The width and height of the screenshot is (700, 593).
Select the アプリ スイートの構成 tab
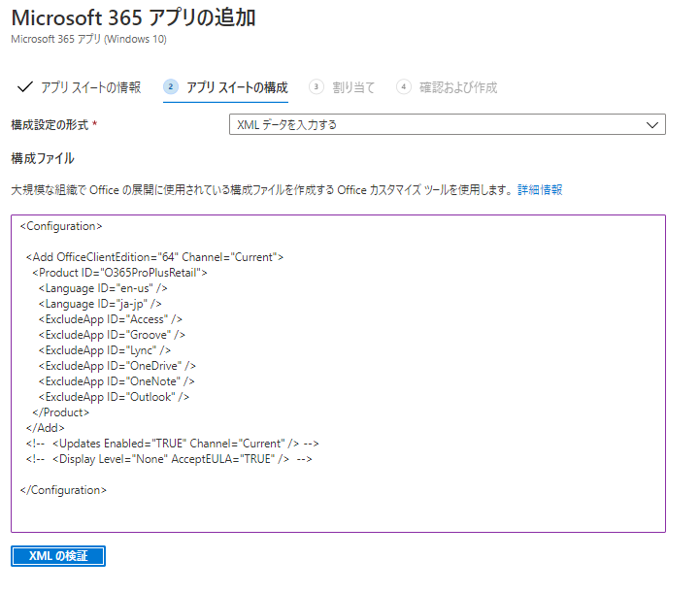237,87
